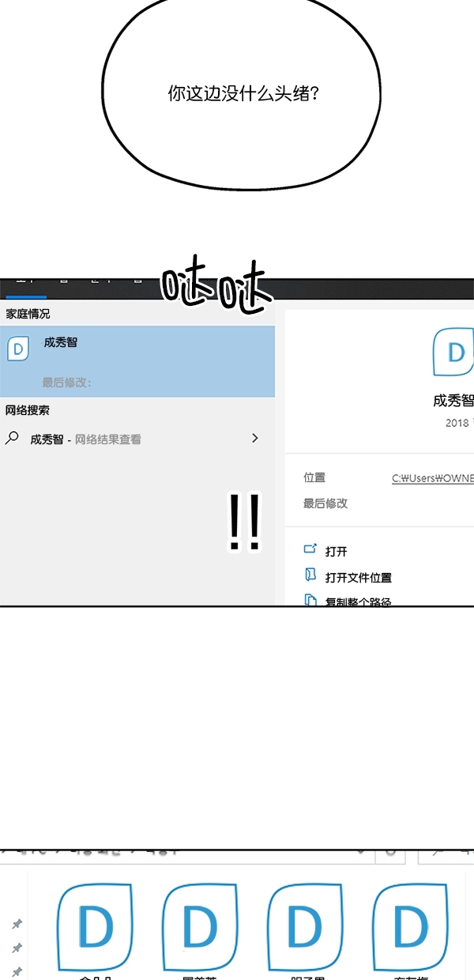Expand the 成秀智 web search result chevron

point(254,438)
